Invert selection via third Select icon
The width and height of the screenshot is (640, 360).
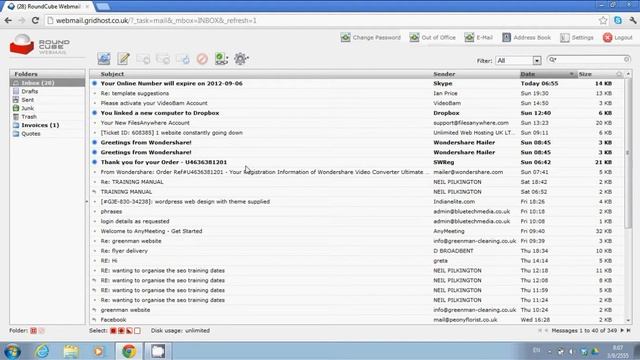click(x=129, y=331)
